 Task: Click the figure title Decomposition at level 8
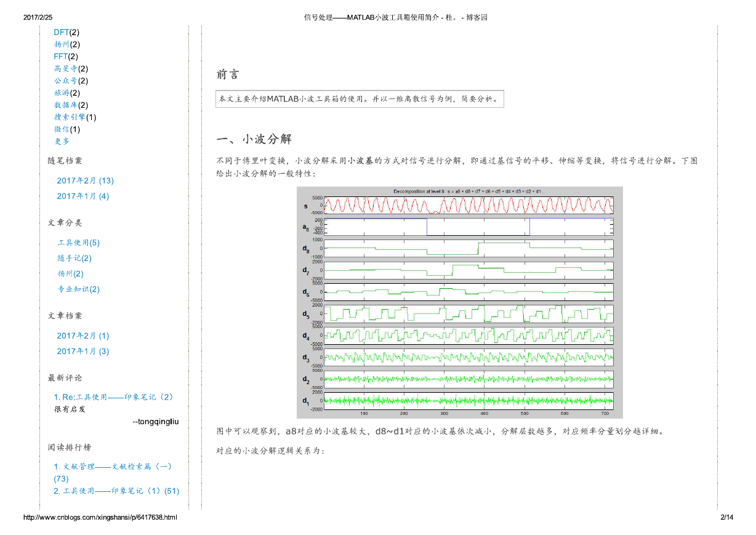[468, 191]
